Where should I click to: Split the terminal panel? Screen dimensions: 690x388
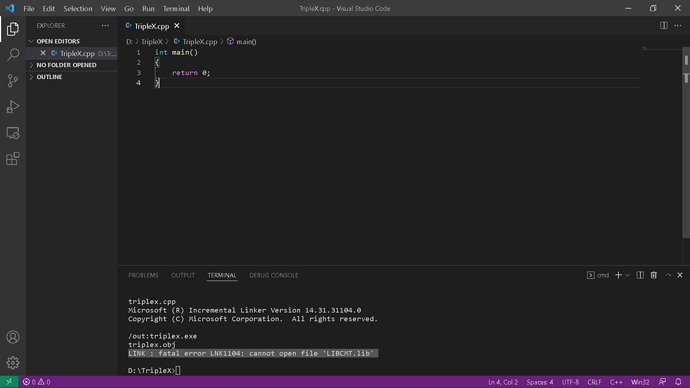[x=640, y=275]
